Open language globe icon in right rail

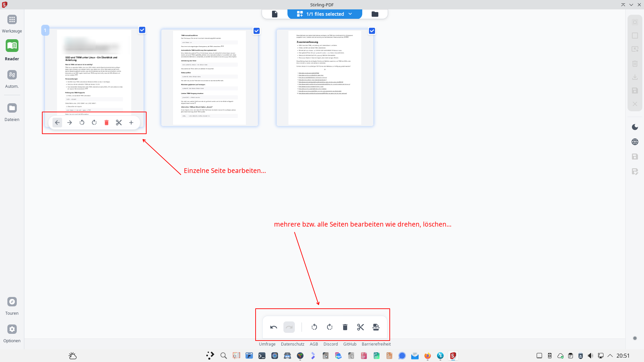pos(635,142)
